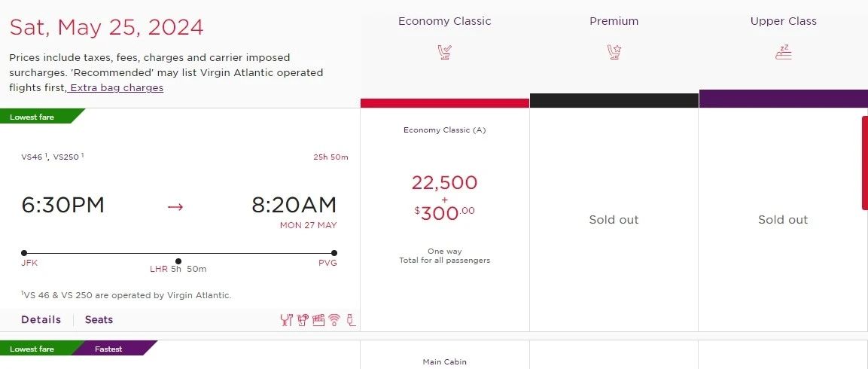Screen dimensions: 868x369
Task: Select the Premium column header
Action: (614, 21)
